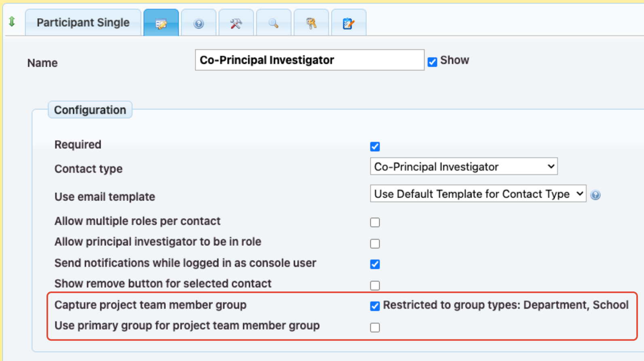Uncheck the Required checkbox

coord(375,146)
